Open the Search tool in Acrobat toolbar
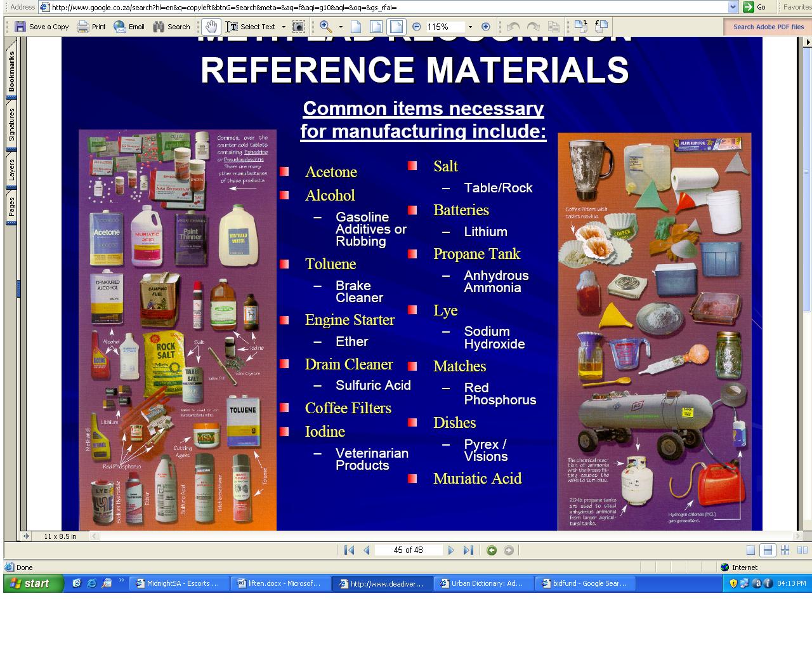This screenshot has height=650, width=812. coord(171,27)
